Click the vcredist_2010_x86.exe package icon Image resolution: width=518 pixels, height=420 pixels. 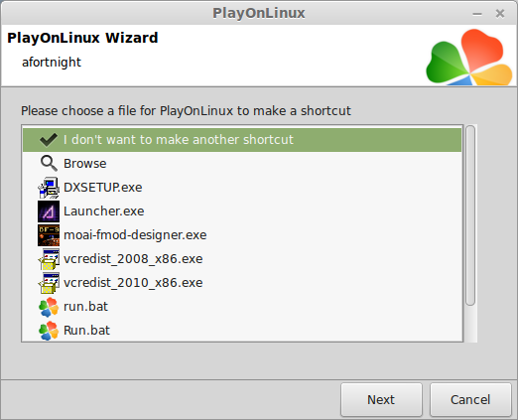pos(49,283)
